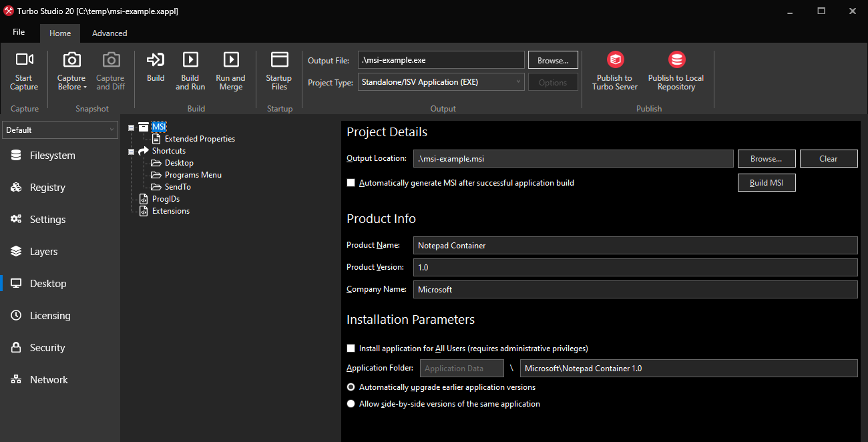Select Build and Run
Viewport: 868px width, 442px height.
[x=190, y=70]
